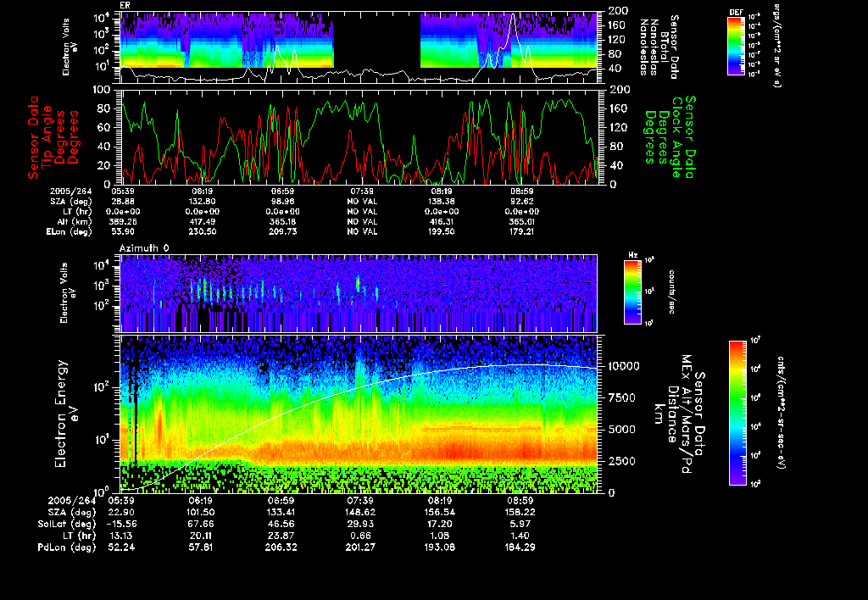Select the bottom SZA value 148.62
This screenshot has width=868, height=600.
[x=359, y=512]
